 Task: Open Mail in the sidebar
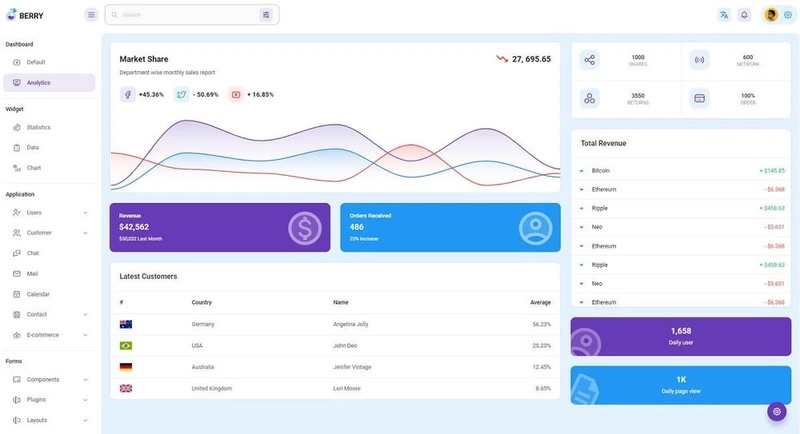click(49, 274)
